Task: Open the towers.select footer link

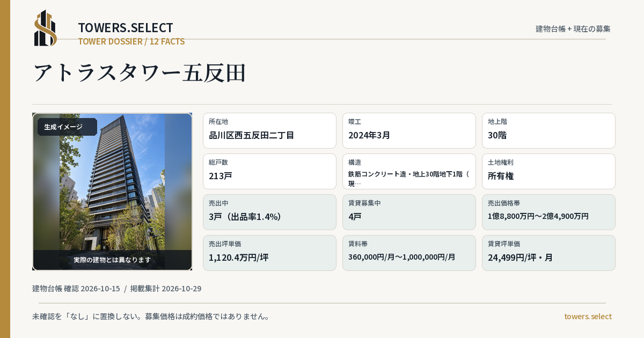Action: pos(588,317)
